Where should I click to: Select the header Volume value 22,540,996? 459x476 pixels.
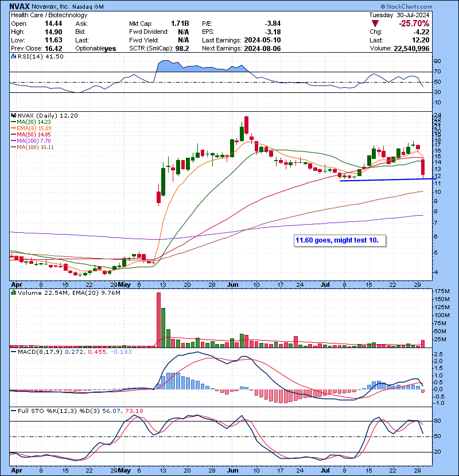click(411, 49)
